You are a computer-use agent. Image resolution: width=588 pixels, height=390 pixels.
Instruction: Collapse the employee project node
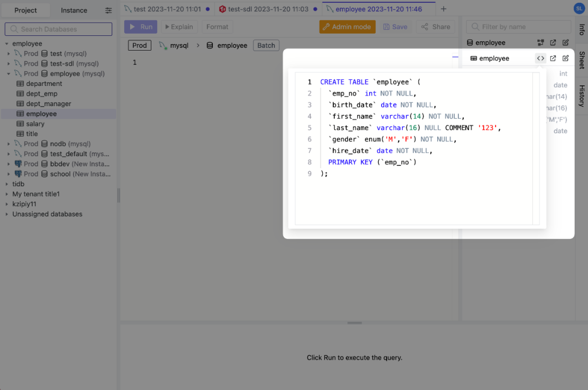point(7,44)
